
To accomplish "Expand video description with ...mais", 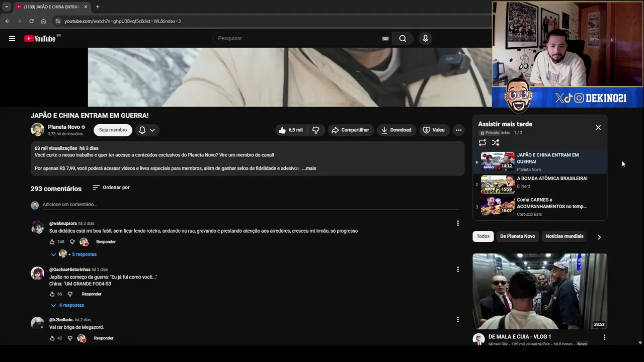I will tap(309, 168).
